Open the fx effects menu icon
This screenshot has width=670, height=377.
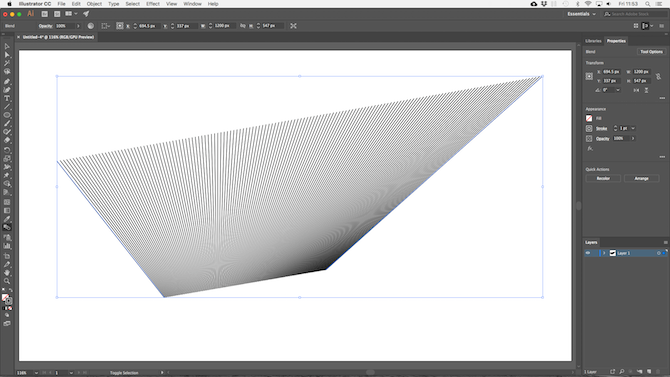(590, 149)
